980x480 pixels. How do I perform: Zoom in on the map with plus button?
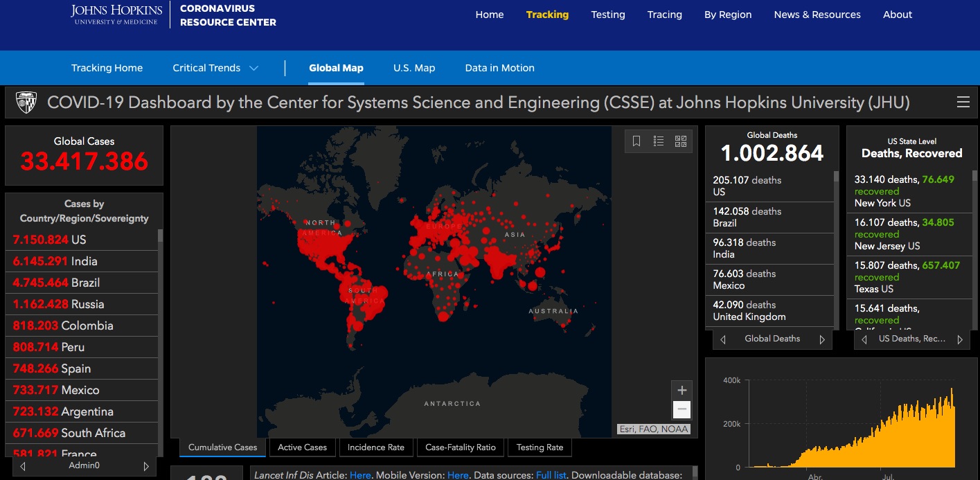click(x=681, y=390)
